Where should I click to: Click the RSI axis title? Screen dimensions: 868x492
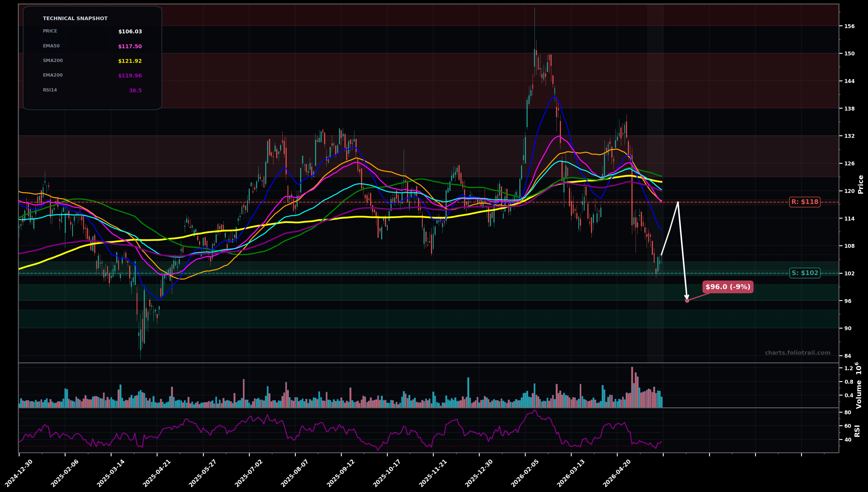click(858, 431)
